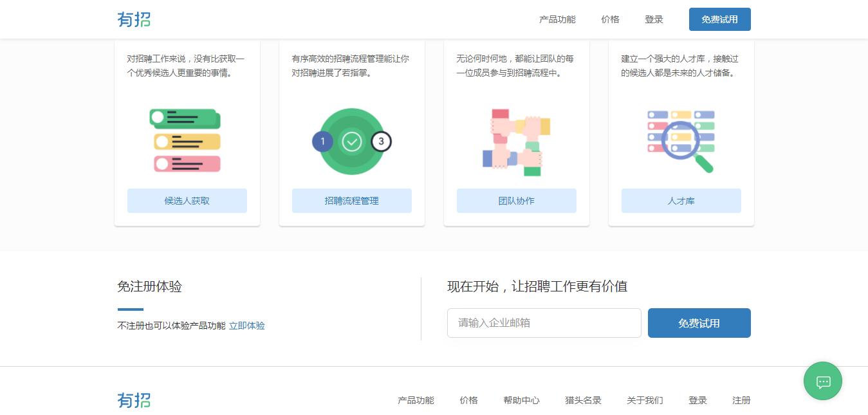Click 猎头名录 in the footer
Screen dimensions: 868x415
pyautogui.click(x=582, y=400)
